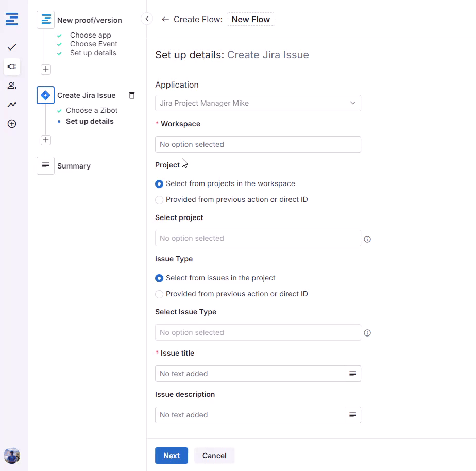
Task: Choose Project 'Provided from previous action' radio
Action: [159, 200]
